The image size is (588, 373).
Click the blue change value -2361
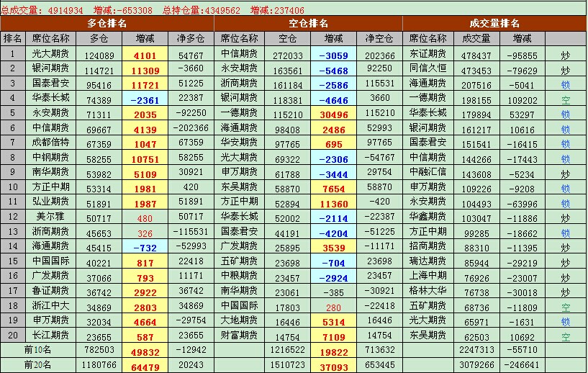(x=145, y=101)
